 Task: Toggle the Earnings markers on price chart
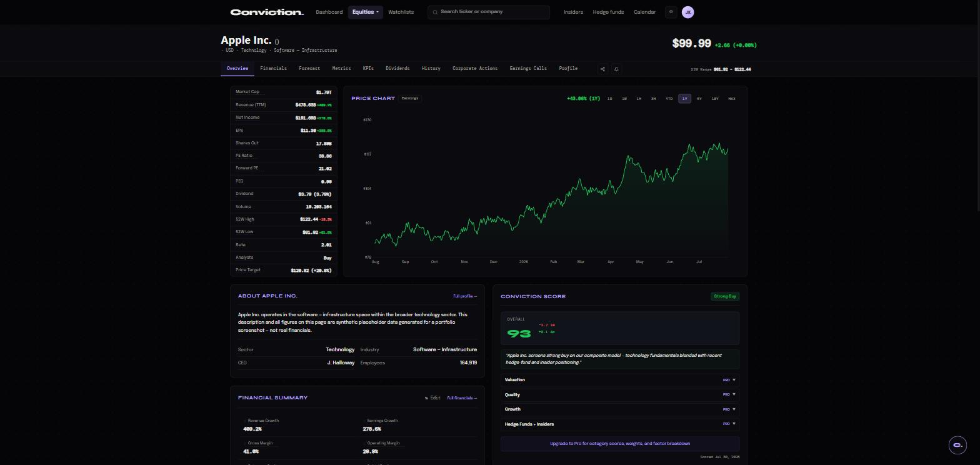(x=410, y=98)
